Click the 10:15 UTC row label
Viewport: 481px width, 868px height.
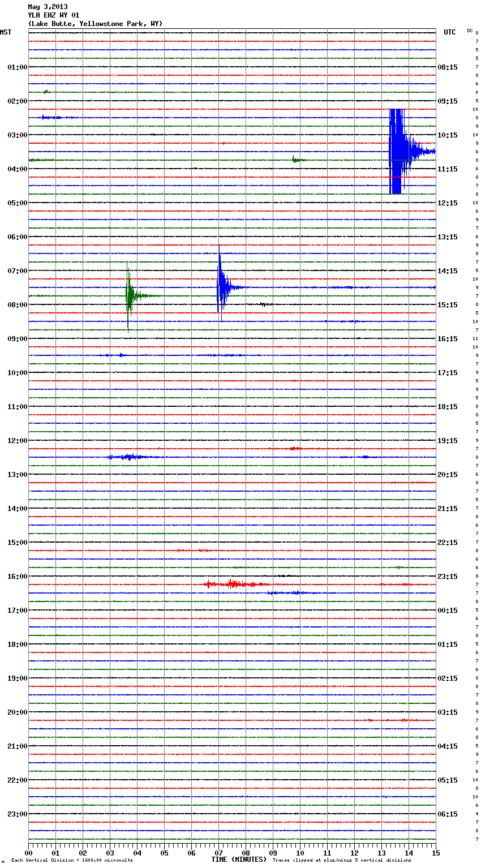[x=448, y=135]
